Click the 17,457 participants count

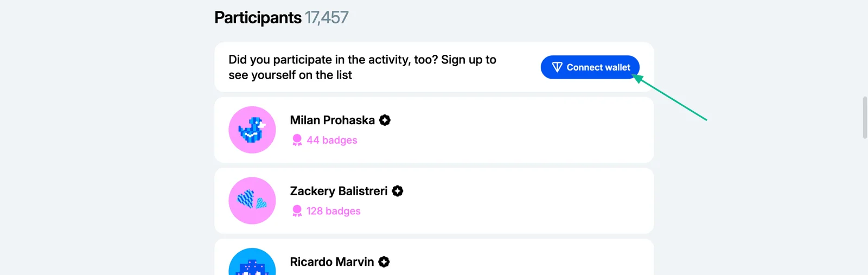coord(327,17)
